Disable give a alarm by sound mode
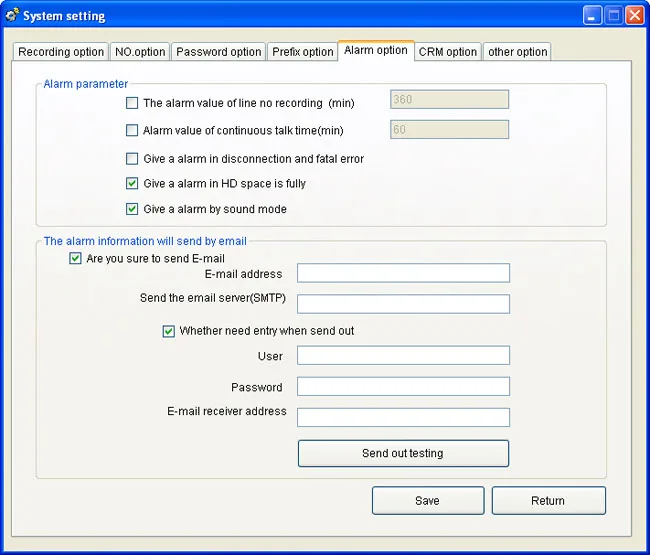The width and height of the screenshot is (650, 555). point(132,208)
